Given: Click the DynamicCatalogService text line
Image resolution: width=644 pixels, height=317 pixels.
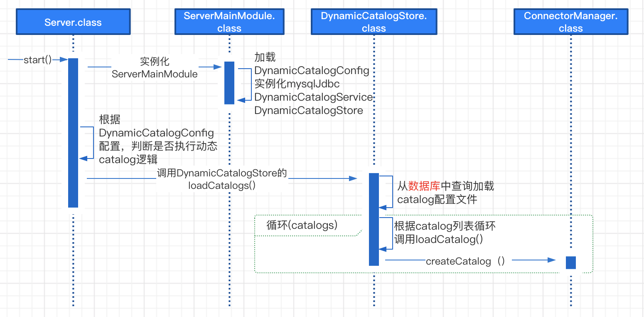Looking at the screenshot, I should click(x=314, y=97).
